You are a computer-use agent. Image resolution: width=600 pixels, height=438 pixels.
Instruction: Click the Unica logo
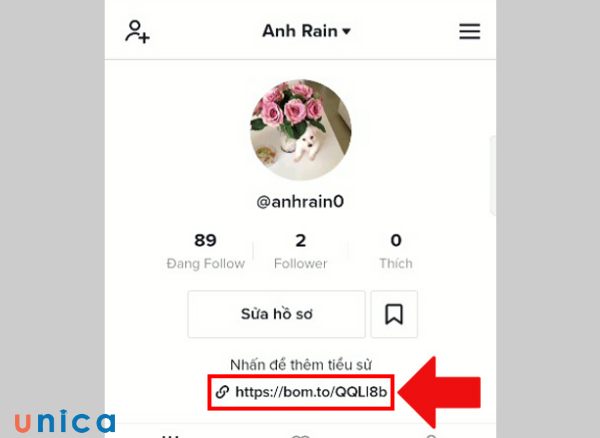(65, 421)
